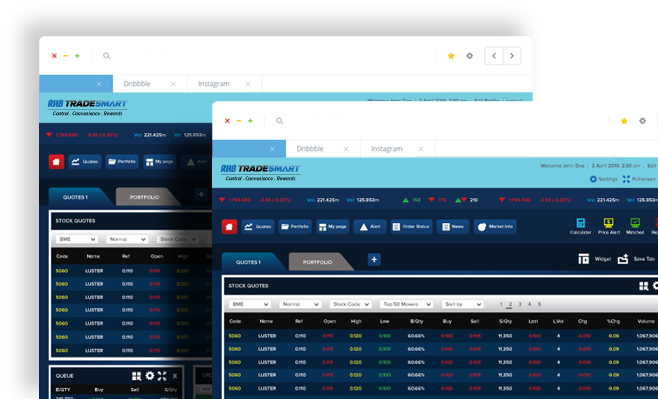The width and height of the screenshot is (658, 399).
Task: Click the red home button in the front window
Action: [x=229, y=227]
